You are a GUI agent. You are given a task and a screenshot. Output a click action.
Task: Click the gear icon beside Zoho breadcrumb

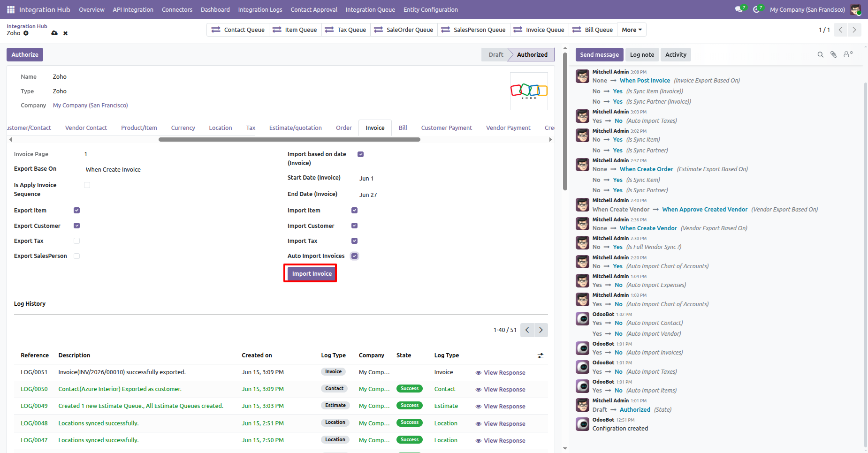coord(26,33)
